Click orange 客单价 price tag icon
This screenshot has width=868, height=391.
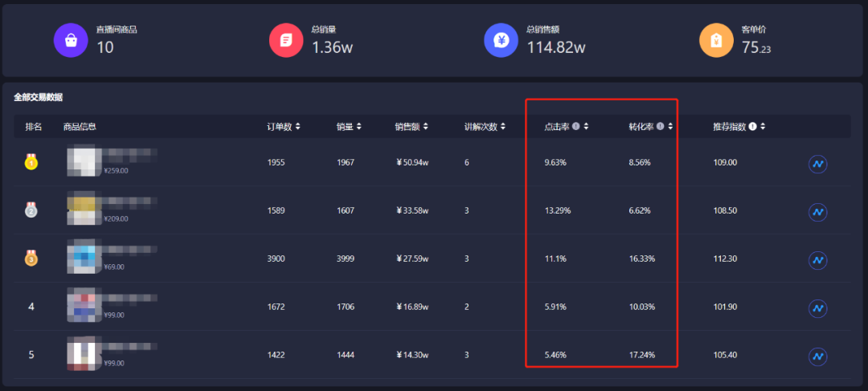point(716,40)
